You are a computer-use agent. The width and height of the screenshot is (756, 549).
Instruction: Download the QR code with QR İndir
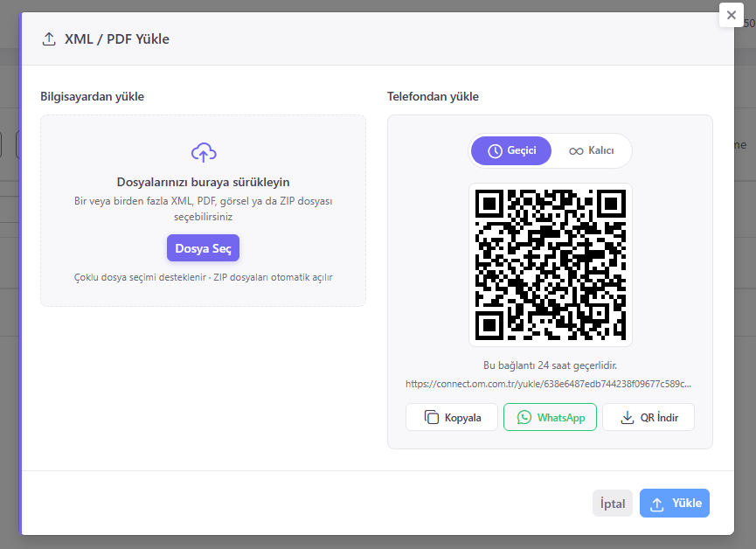648,417
